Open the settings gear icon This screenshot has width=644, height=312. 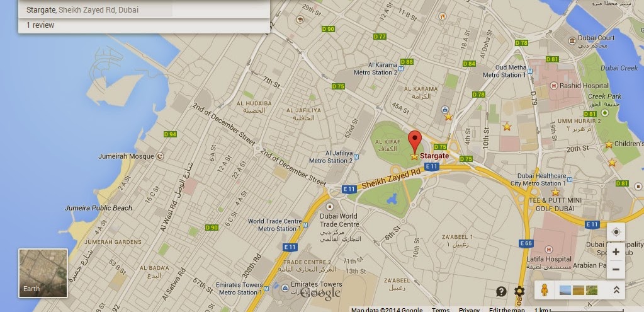(x=519, y=291)
